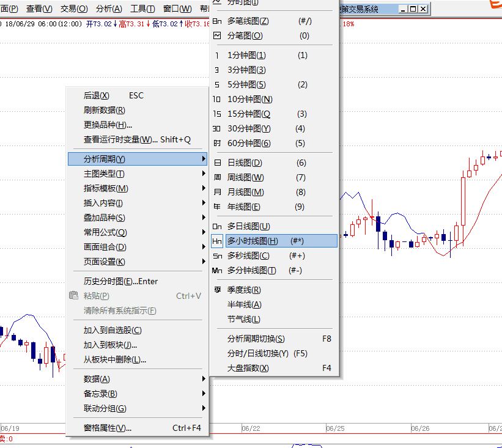The width and height of the screenshot is (502, 448).
Task: Expand the 主图类型 submenu
Action: 203,174
